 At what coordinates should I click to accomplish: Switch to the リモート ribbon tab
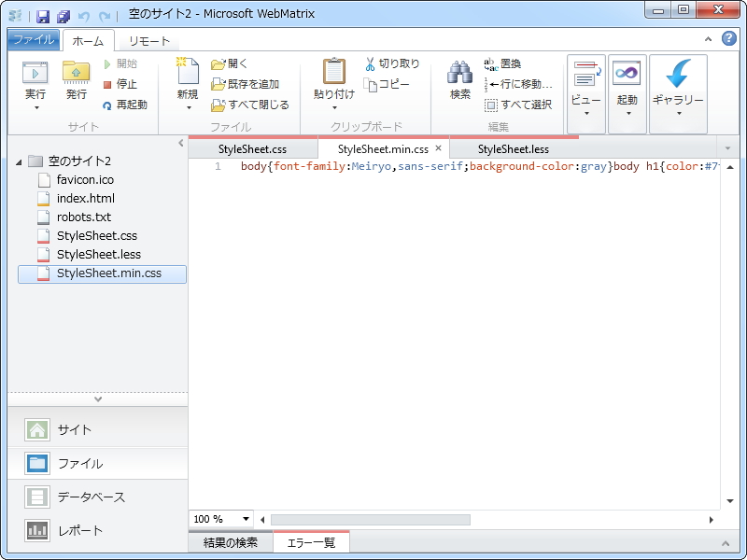coord(148,41)
